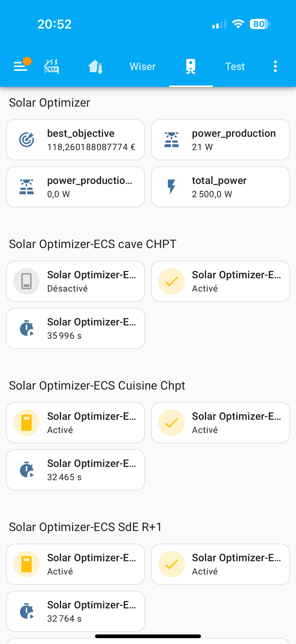Tap the 35 996 s timer icon
The image size is (296, 644).
(x=27, y=328)
